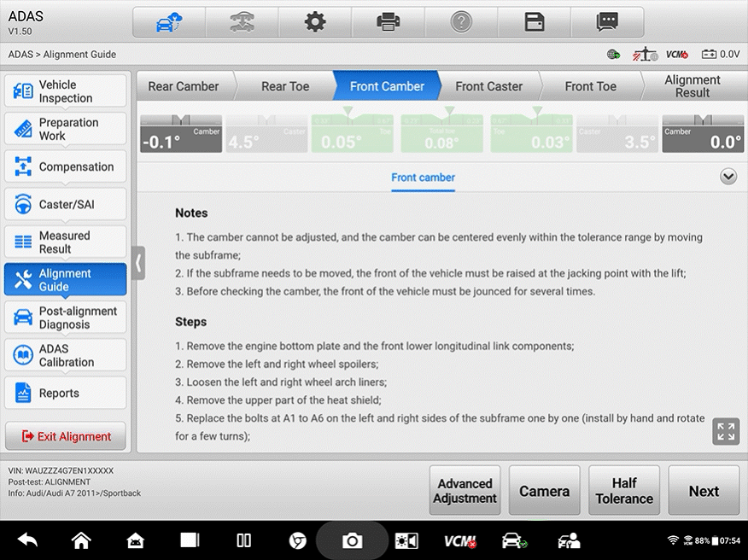
Task: Click the printer icon in top toolbar
Action: click(x=389, y=22)
